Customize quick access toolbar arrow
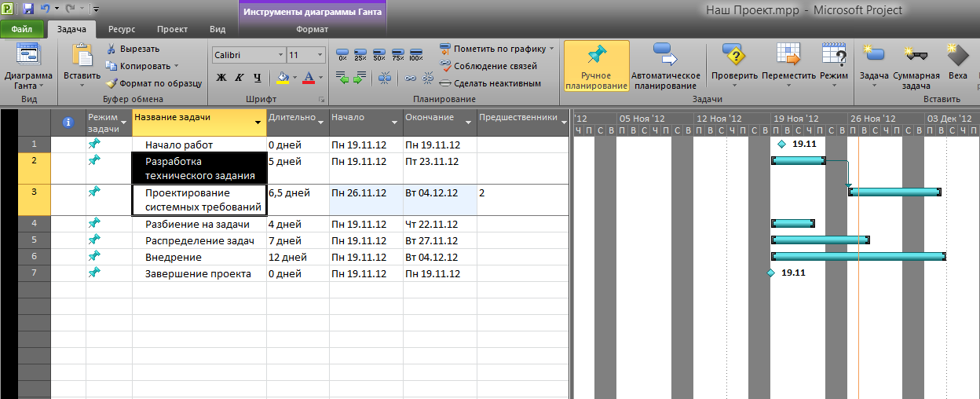 [x=96, y=9]
